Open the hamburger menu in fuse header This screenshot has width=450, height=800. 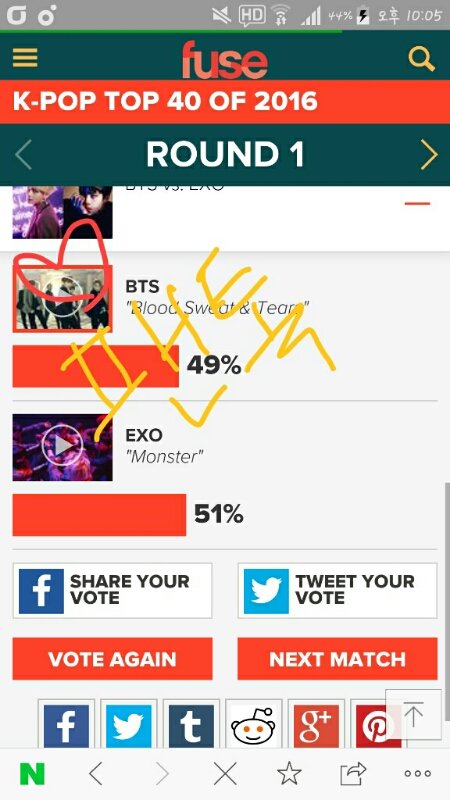pos(25,58)
